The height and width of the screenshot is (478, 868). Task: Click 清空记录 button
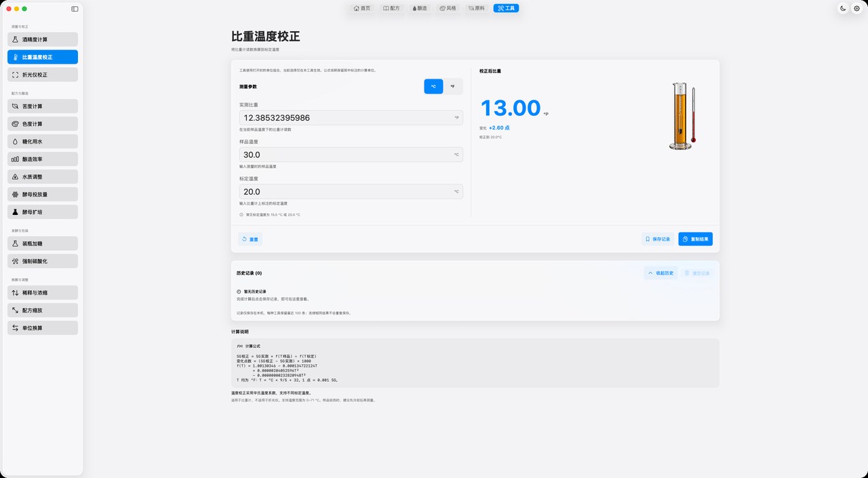pos(697,273)
